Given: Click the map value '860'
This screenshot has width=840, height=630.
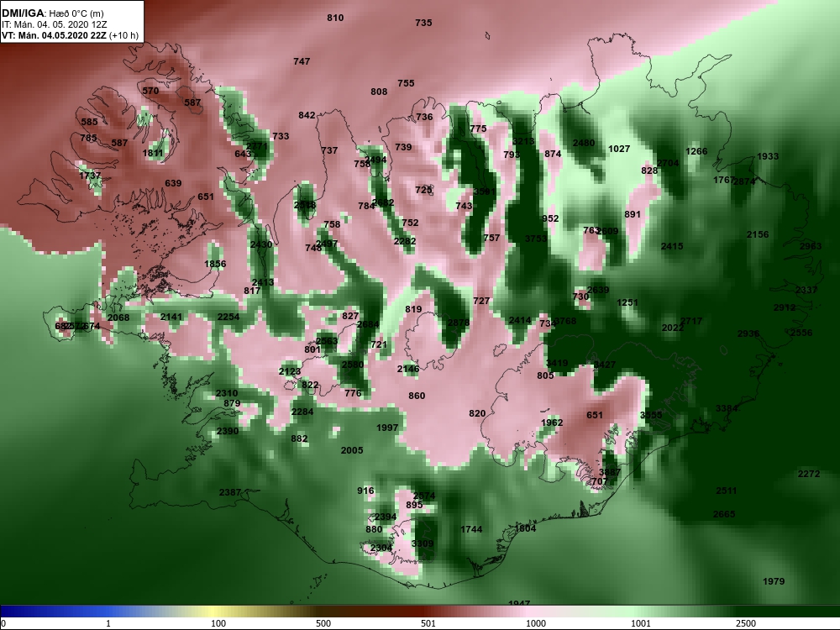Looking at the screenshot, I should 417,396.
